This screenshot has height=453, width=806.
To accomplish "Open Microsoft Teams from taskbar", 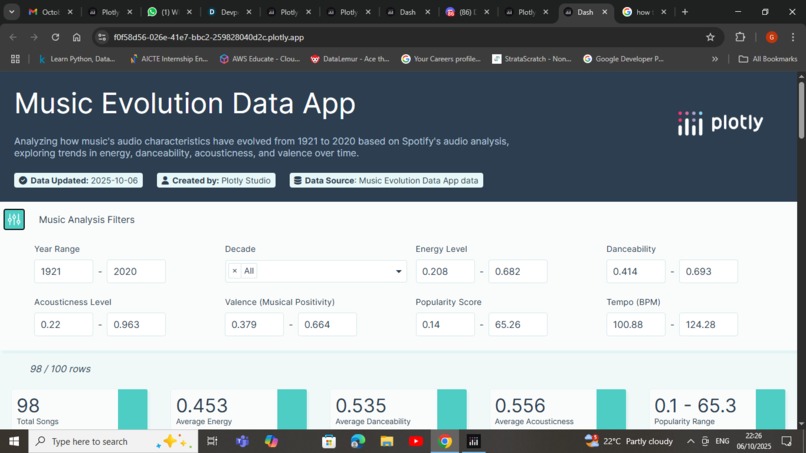I will 242,441.
